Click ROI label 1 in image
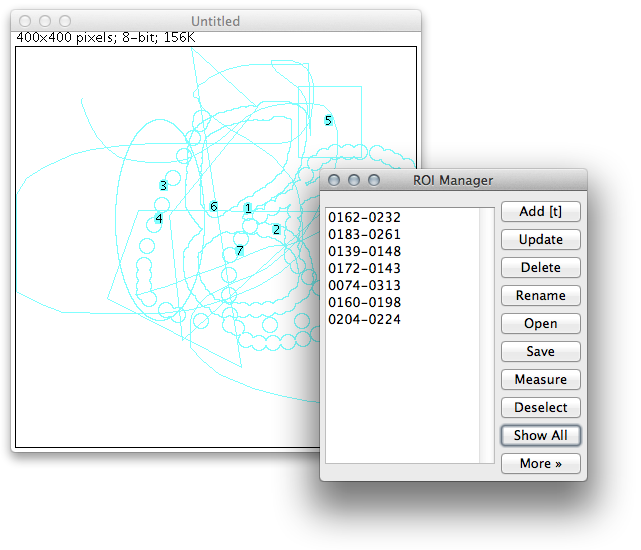641x550 pixels. click(x=248, y=208)
